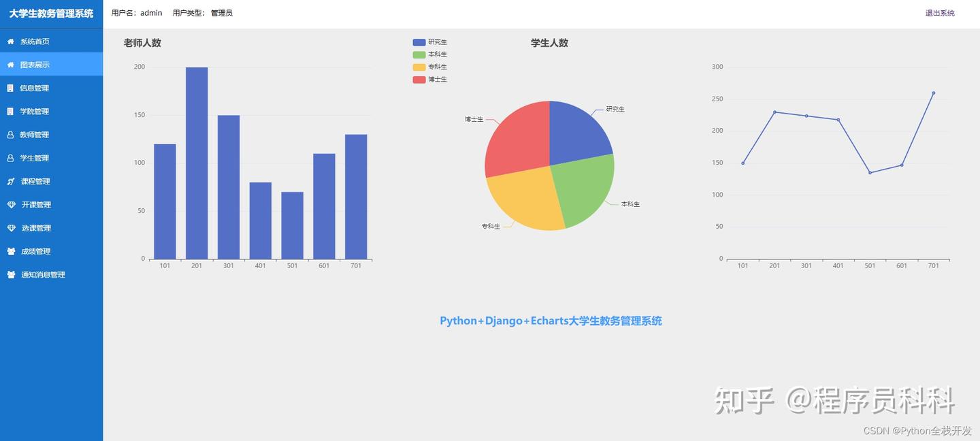The width and height of the screenshot is (980, 441).
Task: Click the 老师人数 chart title
Action: (142, 43)
